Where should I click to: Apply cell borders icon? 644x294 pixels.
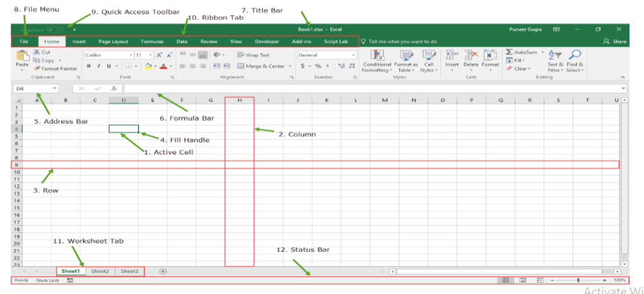pyautogui.click(x=128, y=66)
